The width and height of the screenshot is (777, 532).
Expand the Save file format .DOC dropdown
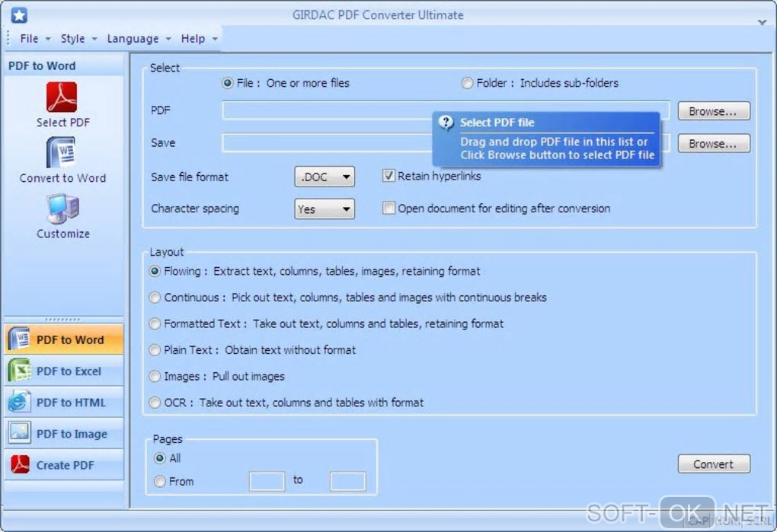325,177
